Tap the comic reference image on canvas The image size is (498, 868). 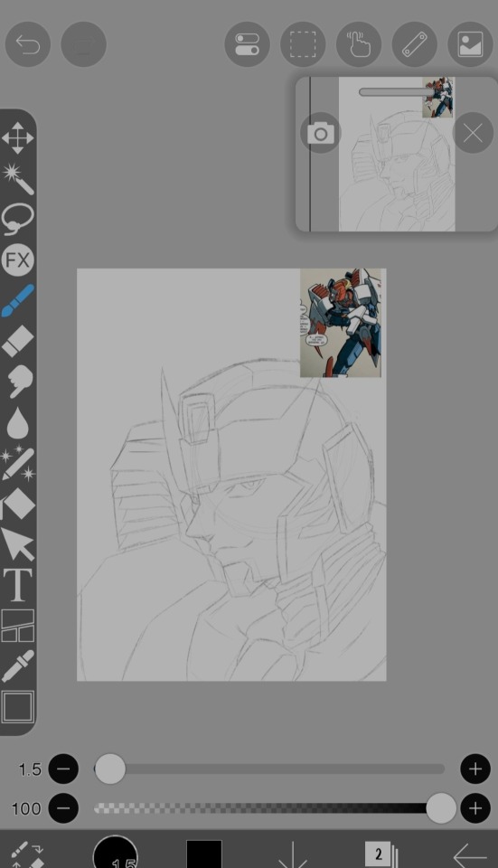point(341,324)
